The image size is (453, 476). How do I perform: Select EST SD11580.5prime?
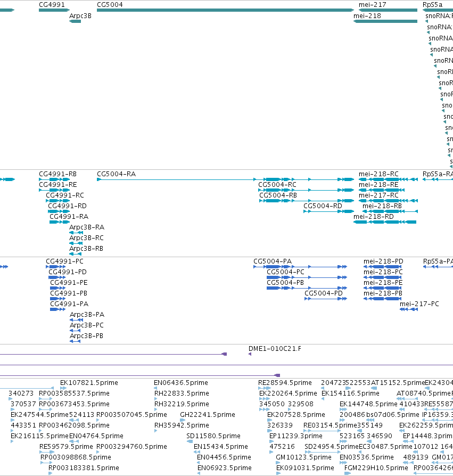coord(213,436)
